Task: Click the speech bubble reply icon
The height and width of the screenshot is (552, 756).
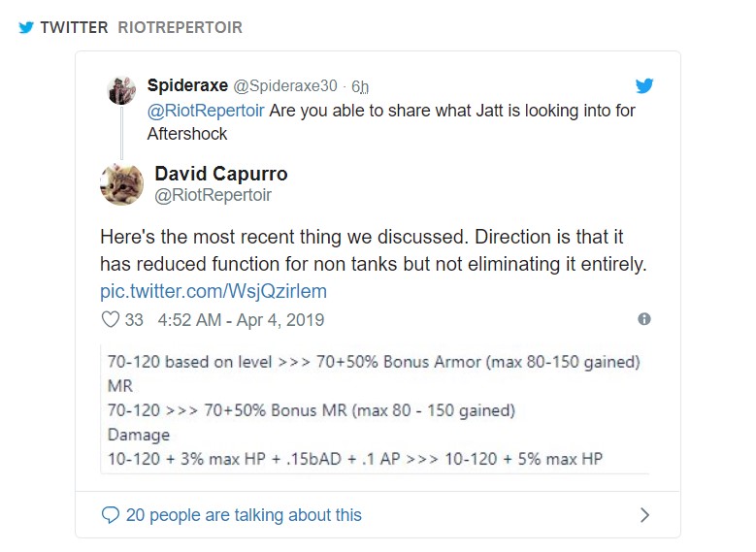Action: (x=111, y=515)
